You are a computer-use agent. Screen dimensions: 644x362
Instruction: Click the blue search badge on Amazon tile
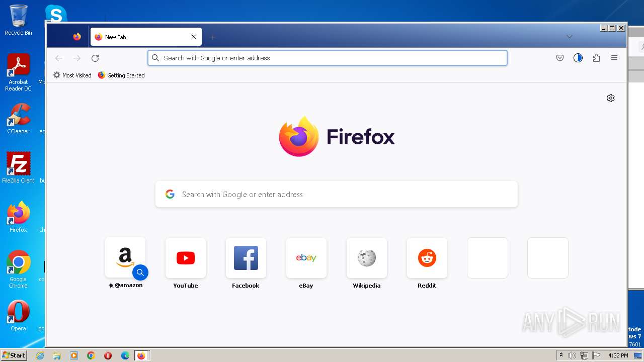(x=140, y=273)
